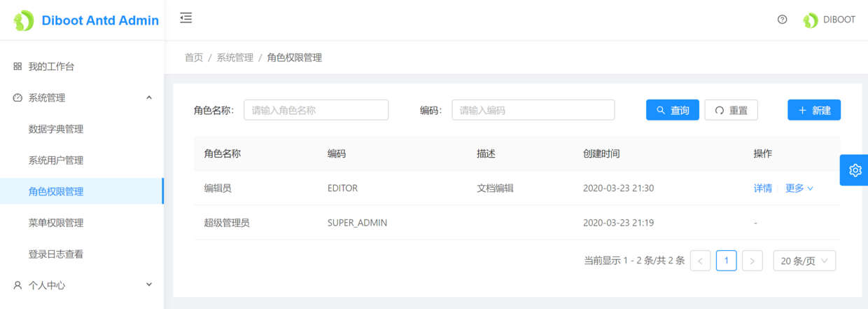Click the 描述 column header

pyautogui.click(x=486, y=153)
